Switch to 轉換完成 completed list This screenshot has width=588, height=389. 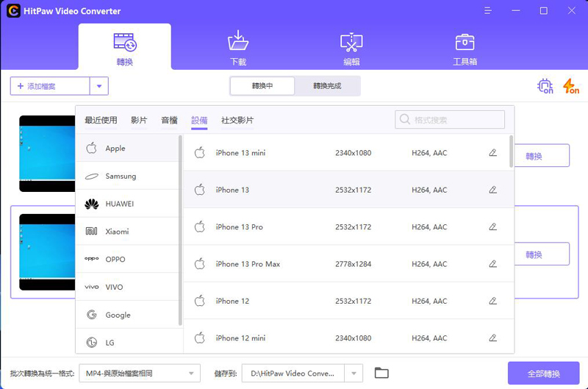[327, 86]
